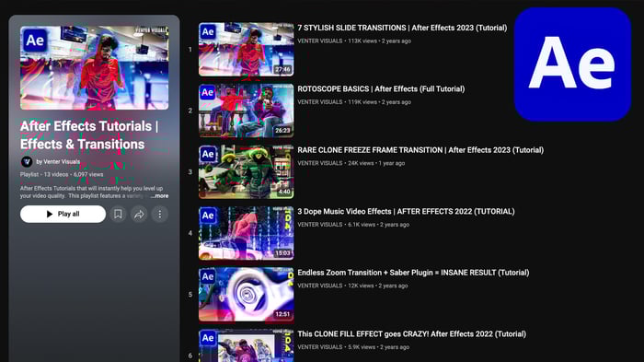Play the thumbnail with duration 26:23
This screenshot has height=362, width=644.
click(x=246, y=111)
